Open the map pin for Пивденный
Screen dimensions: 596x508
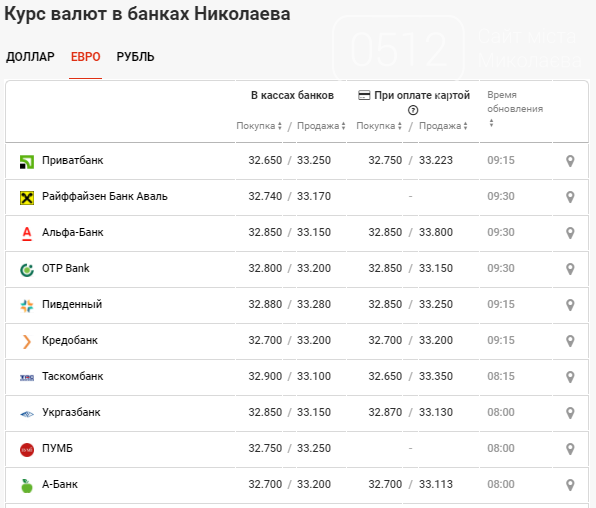(x=570, y=305)
